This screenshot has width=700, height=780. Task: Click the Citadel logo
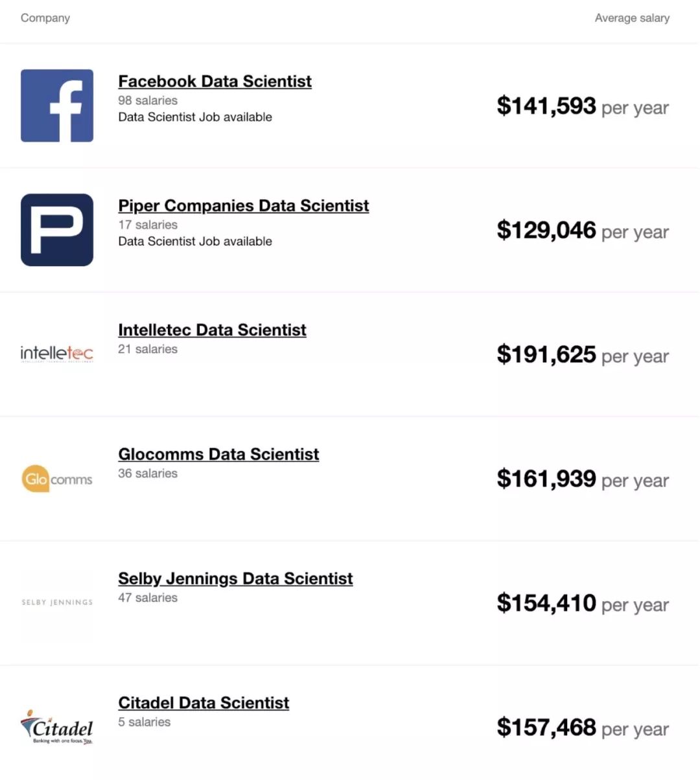click(x=57, y=728)
